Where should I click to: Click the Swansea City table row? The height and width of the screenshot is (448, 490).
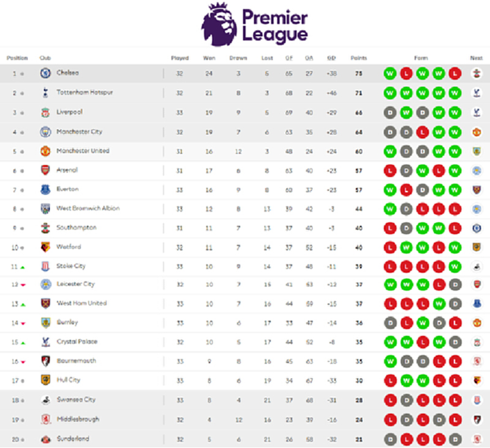(245, 400)
